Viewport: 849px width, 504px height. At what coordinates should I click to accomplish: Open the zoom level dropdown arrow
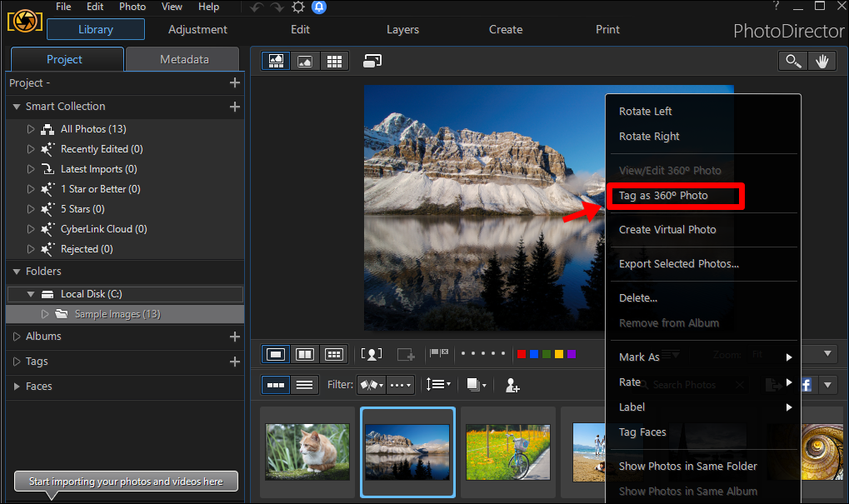coord(827,354)
